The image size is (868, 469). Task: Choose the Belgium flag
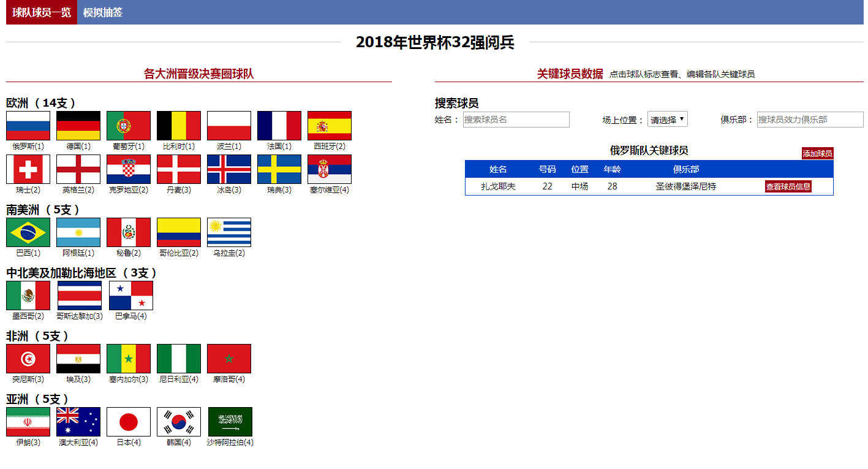click(179, 126)
